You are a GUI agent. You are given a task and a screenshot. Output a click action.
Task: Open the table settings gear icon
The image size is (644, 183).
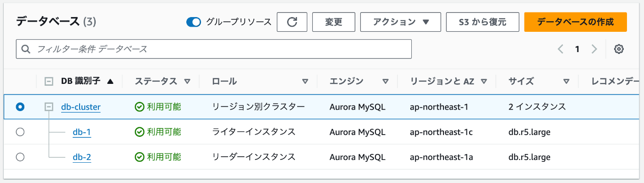pos(619,49)
